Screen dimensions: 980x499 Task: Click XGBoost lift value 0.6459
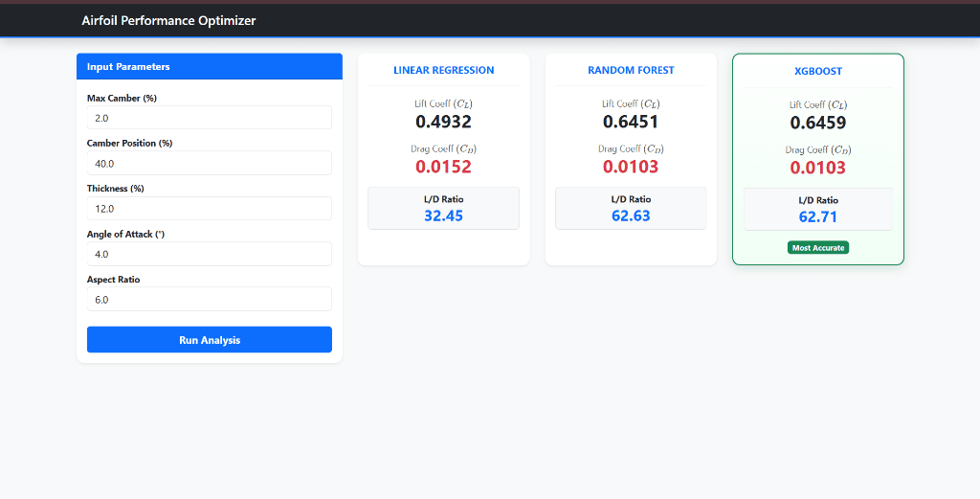(818, 123)
